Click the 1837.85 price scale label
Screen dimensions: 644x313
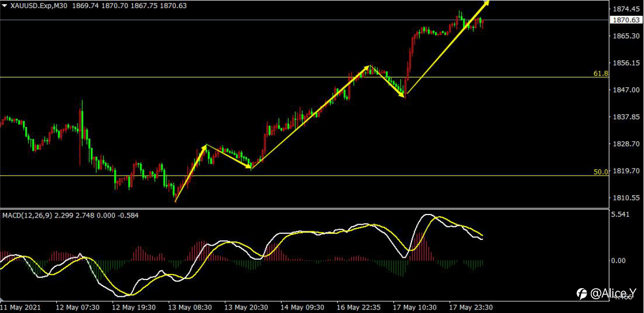626,117
